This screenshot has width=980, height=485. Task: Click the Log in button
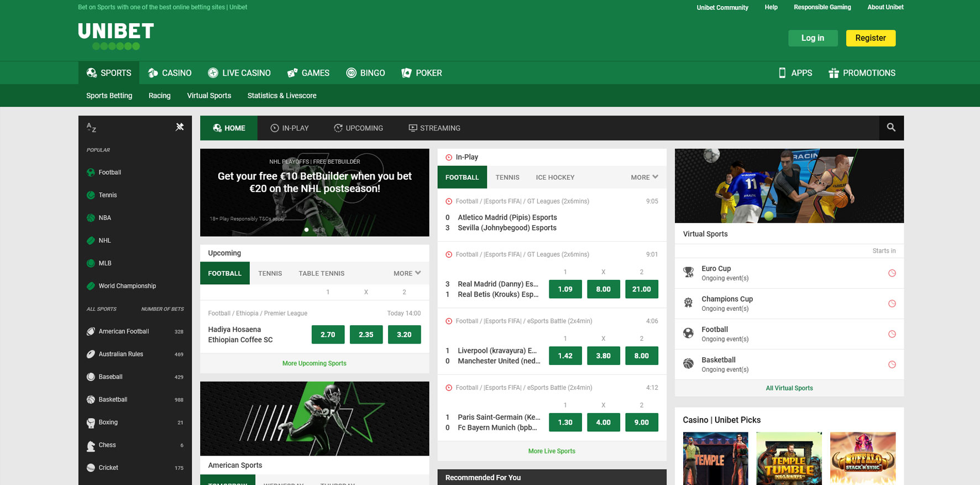click(x=813, y=38)
